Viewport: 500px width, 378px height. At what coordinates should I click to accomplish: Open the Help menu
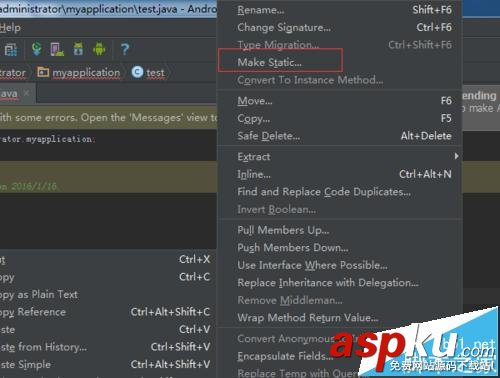10,27
